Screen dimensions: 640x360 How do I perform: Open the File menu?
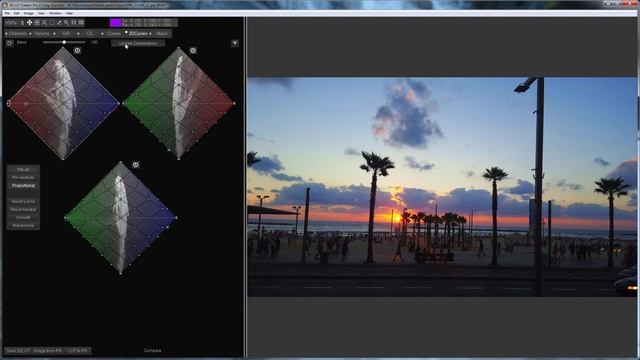click(x=7, y=13)
